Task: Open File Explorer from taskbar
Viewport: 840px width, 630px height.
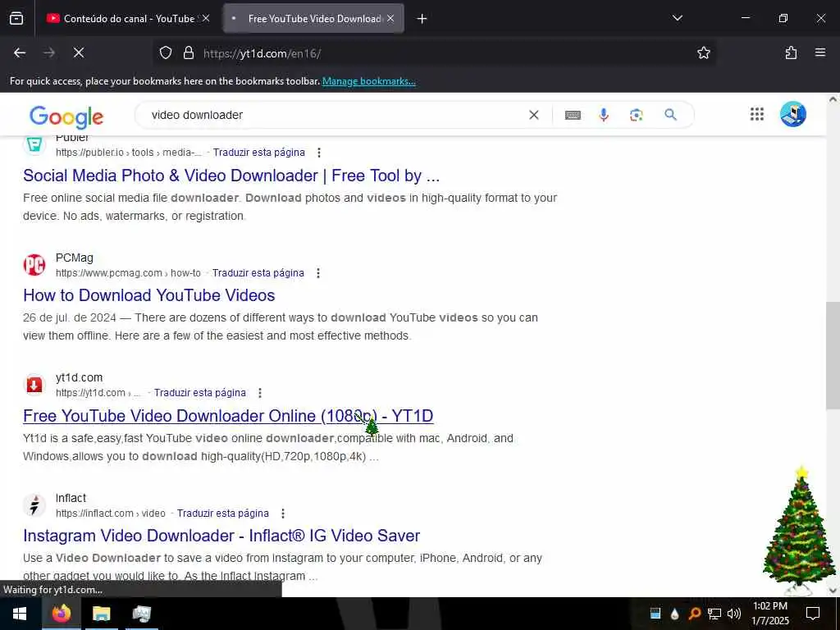Action: [x=101, y=614]
